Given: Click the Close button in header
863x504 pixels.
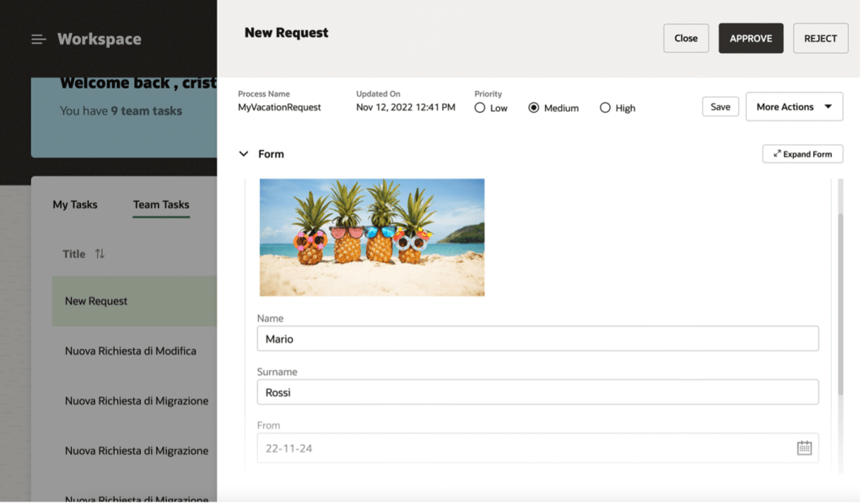Looking at the screenshot, I should pyautogui.click(x=686, y=39).
